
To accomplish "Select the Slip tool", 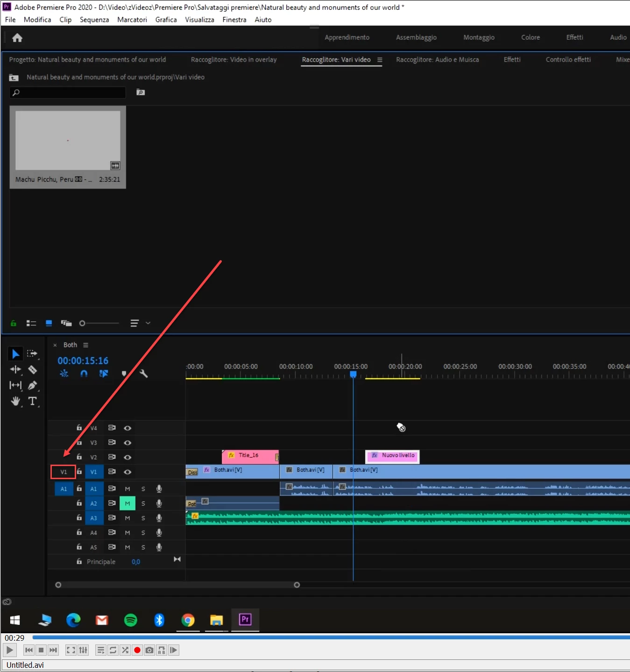I will (15, 385).
